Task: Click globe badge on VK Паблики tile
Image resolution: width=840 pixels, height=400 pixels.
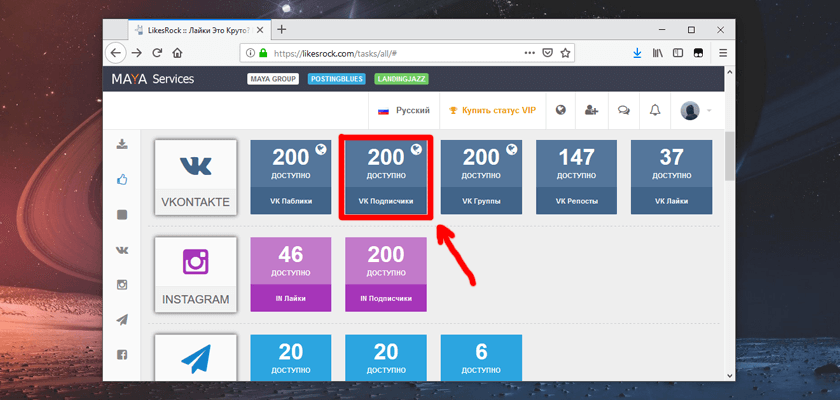Action: coord(321,149)
